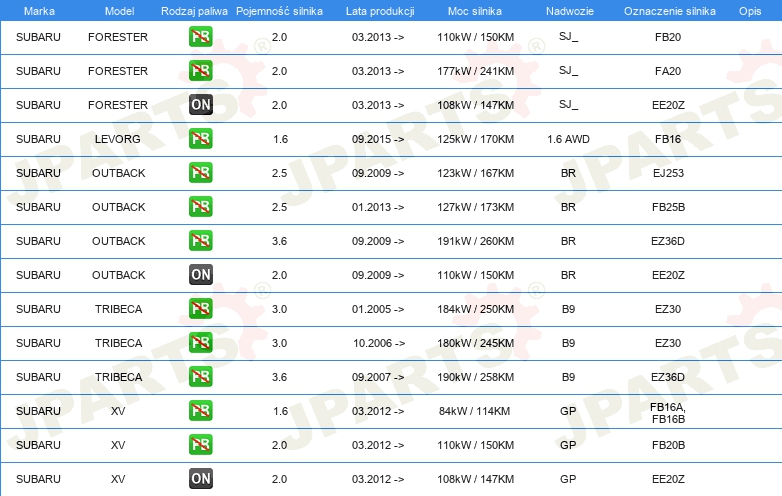This screenshot has width=782, height=496.
Task: Select engine code FB16 cell
Action: pyautogui.click(x=668, y=139)
